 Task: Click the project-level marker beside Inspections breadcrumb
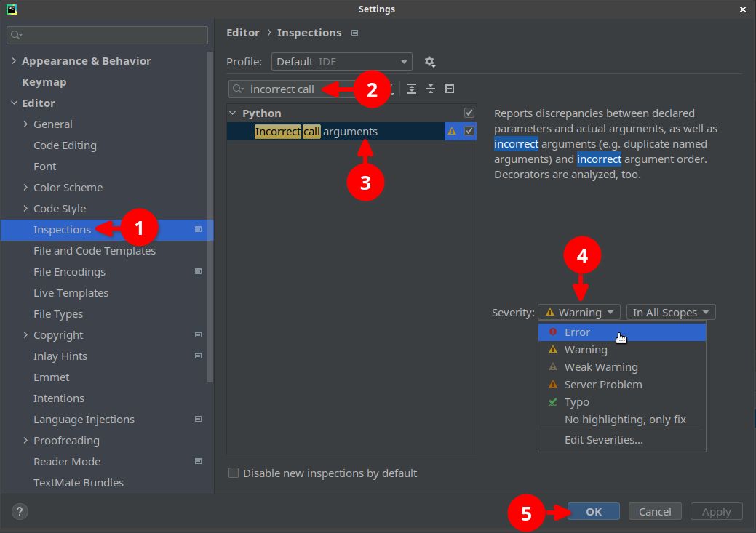355,33
